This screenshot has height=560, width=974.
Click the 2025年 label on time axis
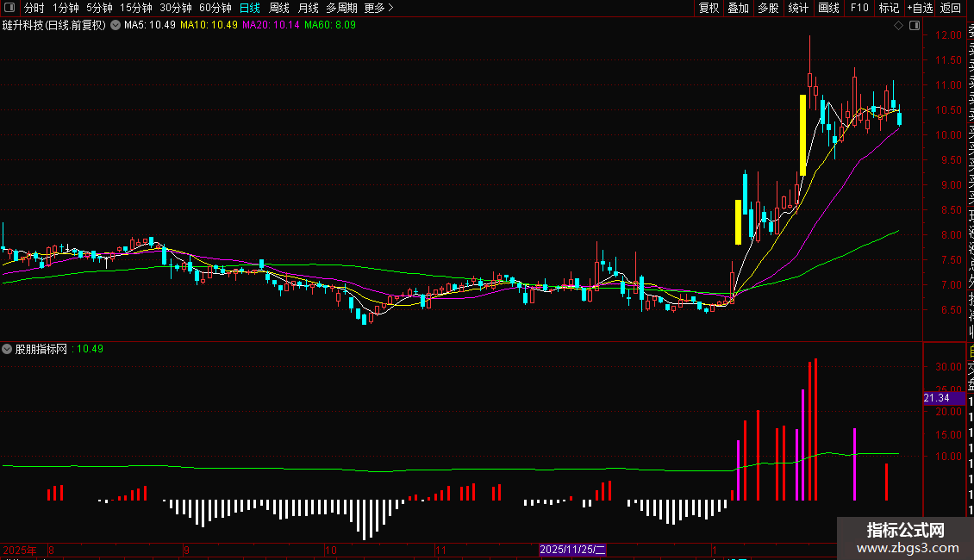(20, 550)
